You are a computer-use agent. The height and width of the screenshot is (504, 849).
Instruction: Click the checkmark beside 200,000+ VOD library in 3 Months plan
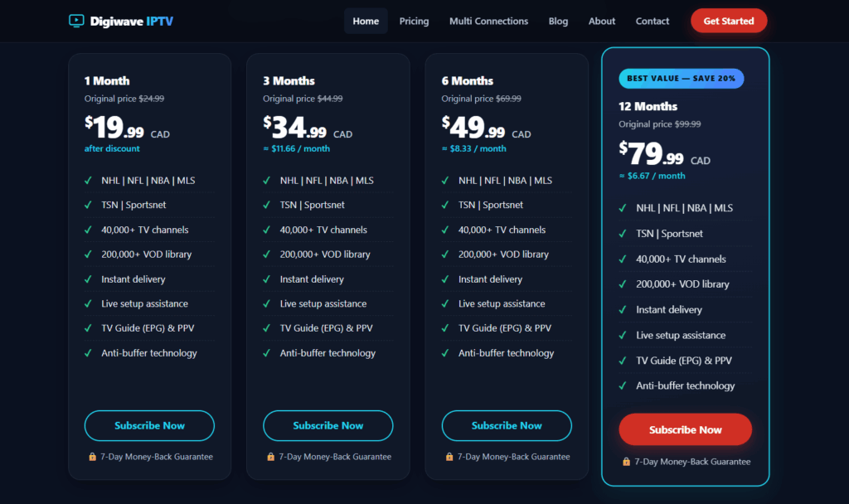(266, 254)
